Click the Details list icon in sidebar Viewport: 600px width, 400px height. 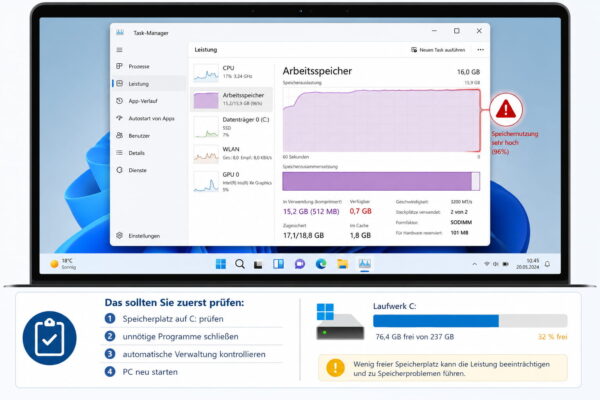pyautogui.click(x=119, y=153)
